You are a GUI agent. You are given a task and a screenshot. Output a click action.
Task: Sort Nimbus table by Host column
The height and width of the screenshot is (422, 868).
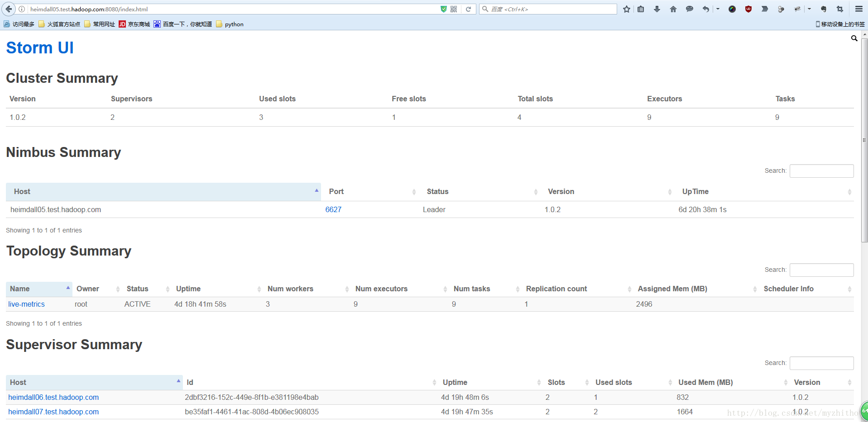tap(163, 192)
